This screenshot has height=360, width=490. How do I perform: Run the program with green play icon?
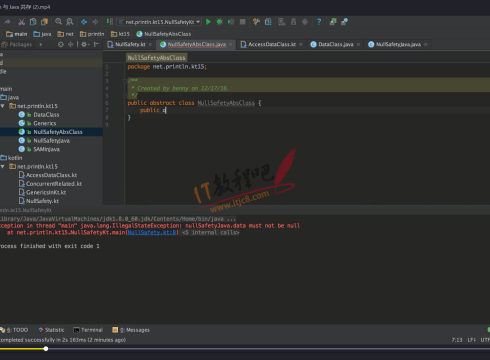pyautogui.click(x=208, y=22)
